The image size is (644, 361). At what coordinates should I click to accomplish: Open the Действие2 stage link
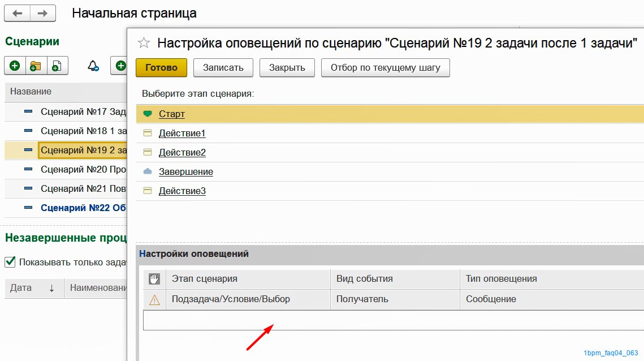click(x=182, y=153)
